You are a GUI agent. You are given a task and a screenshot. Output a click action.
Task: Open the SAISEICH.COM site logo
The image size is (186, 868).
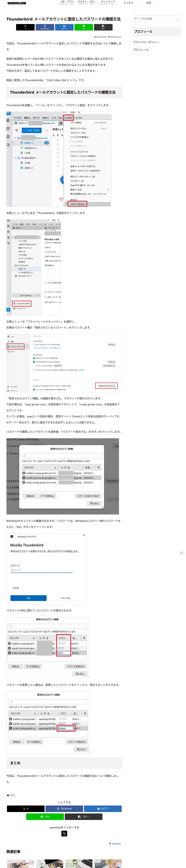17,3
